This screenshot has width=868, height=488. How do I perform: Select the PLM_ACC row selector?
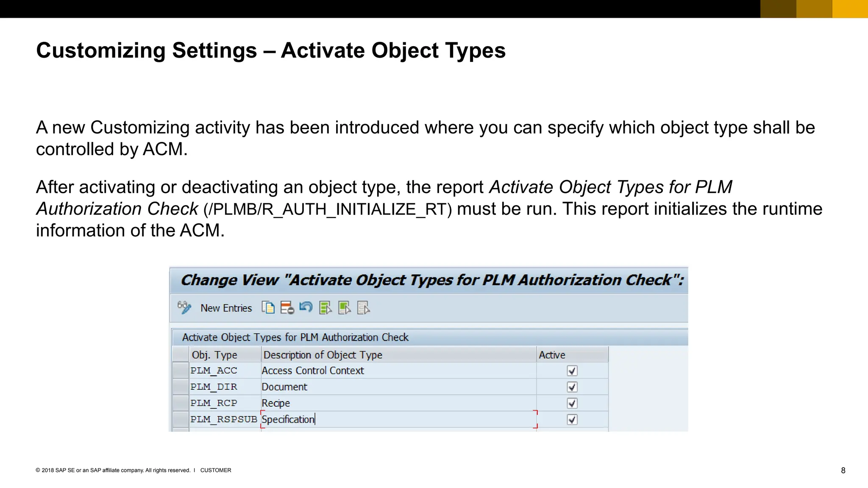coord(181,371)
